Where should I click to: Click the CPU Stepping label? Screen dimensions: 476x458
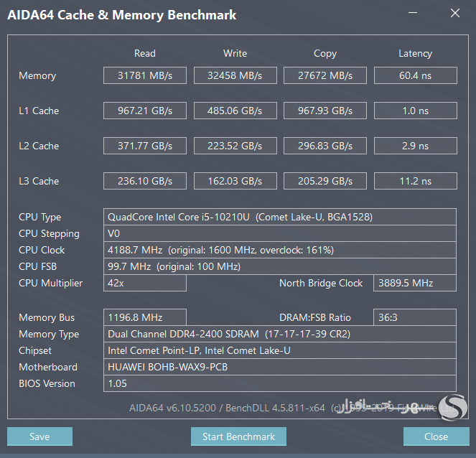49,234
